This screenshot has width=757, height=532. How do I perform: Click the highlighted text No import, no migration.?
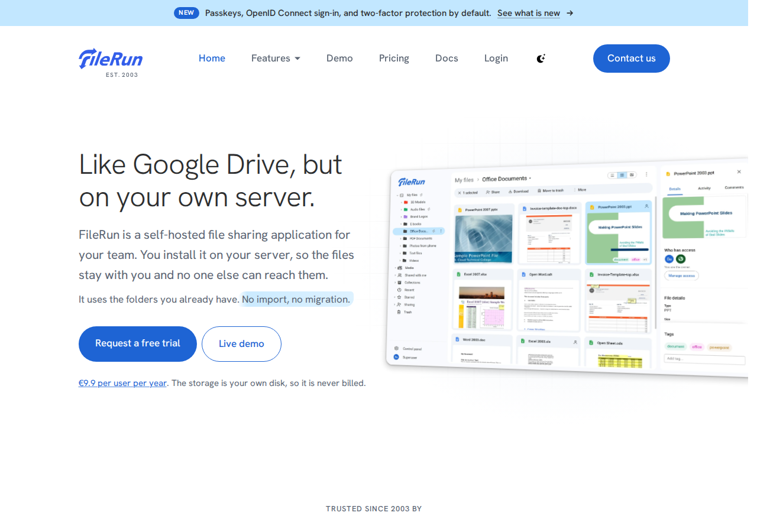[297, 299]
